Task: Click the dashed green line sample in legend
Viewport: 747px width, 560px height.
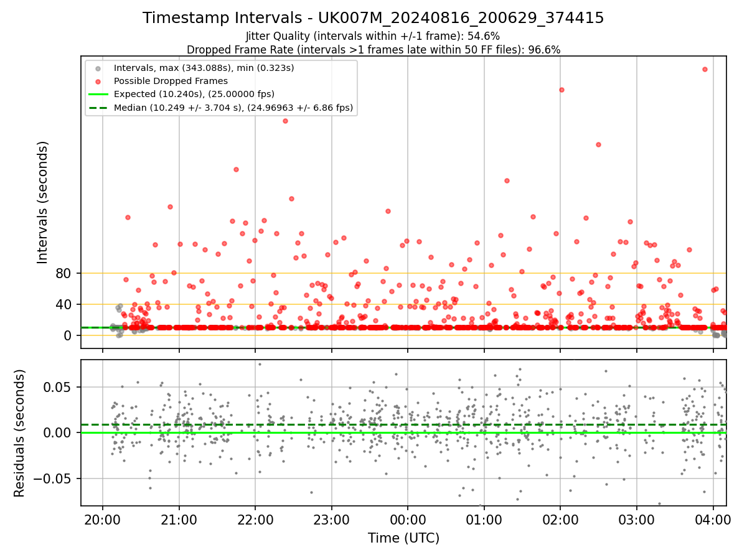Action: tap(99, 108)
